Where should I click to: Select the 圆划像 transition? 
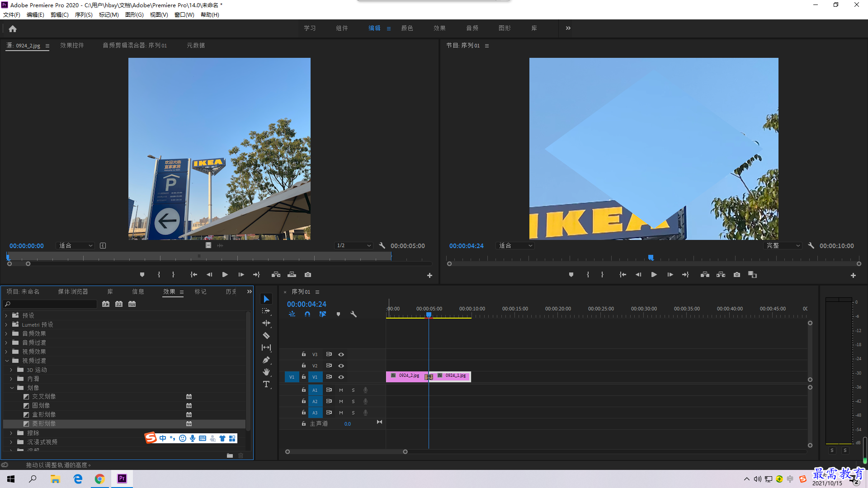coord(41,406)
